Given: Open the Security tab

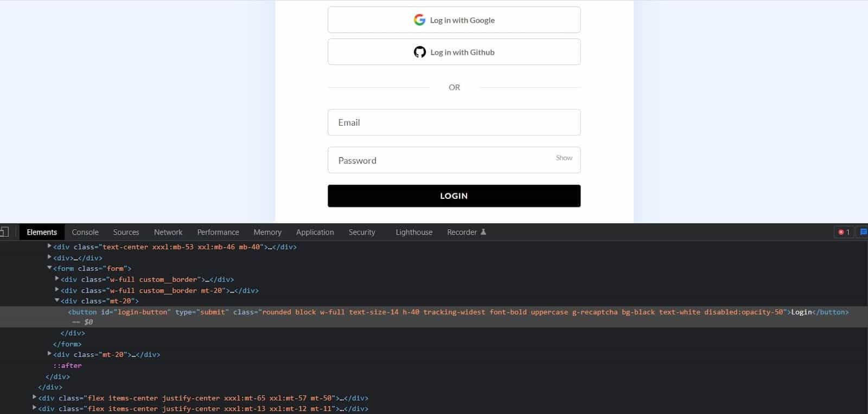Looking at the screenshot, I should [362, 232].
